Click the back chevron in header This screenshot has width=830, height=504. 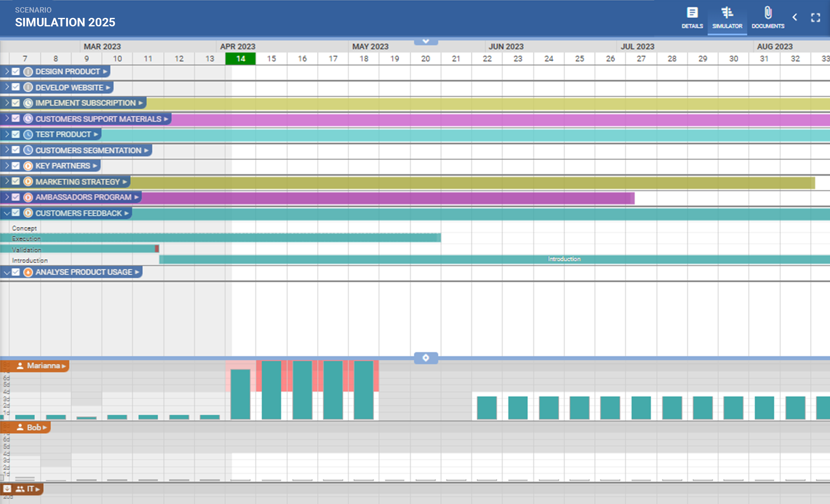[795, 17]
